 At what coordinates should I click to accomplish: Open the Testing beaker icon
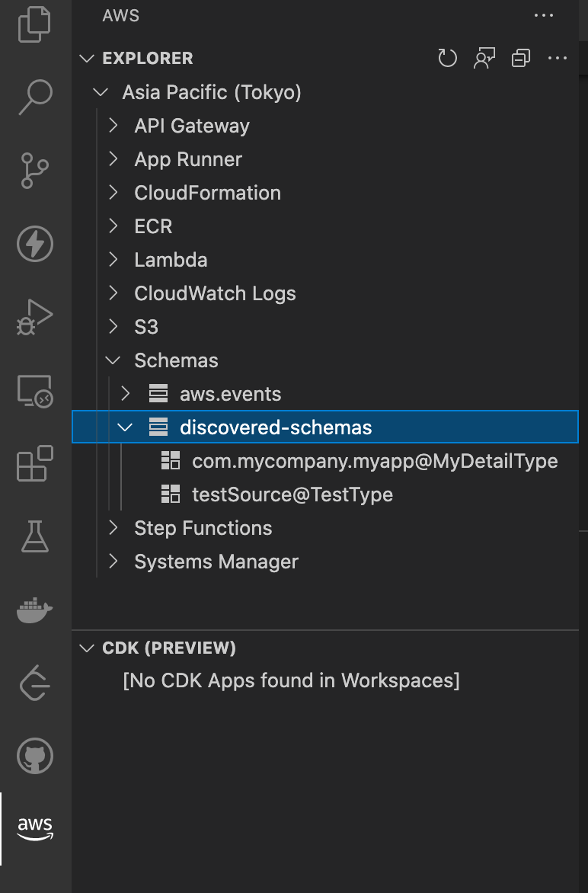tap(35, 537)
